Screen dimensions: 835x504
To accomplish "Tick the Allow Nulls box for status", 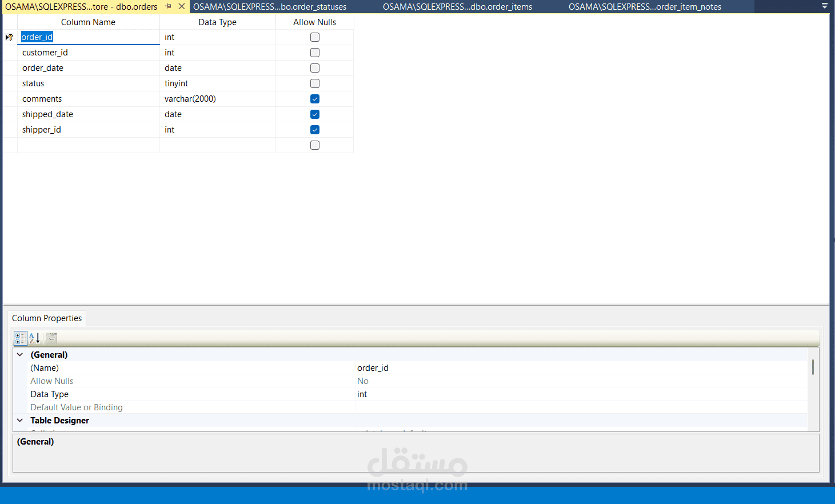I will 315,83.
